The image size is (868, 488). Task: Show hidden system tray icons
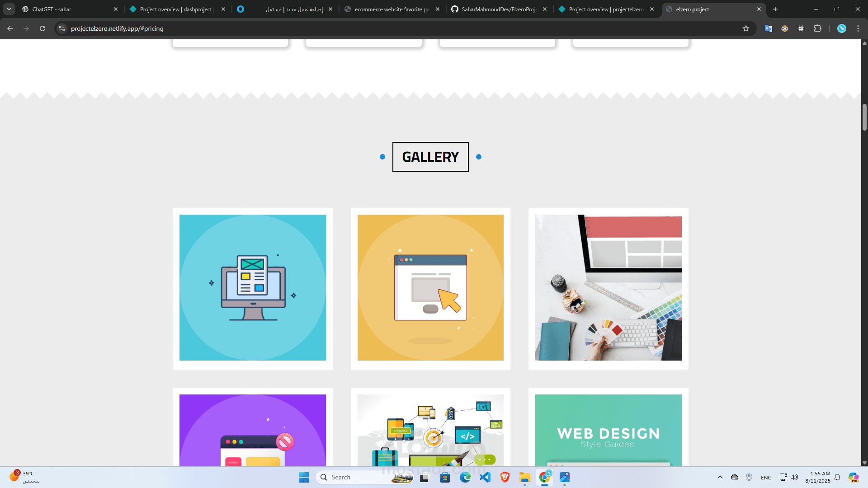coord(720,477)
